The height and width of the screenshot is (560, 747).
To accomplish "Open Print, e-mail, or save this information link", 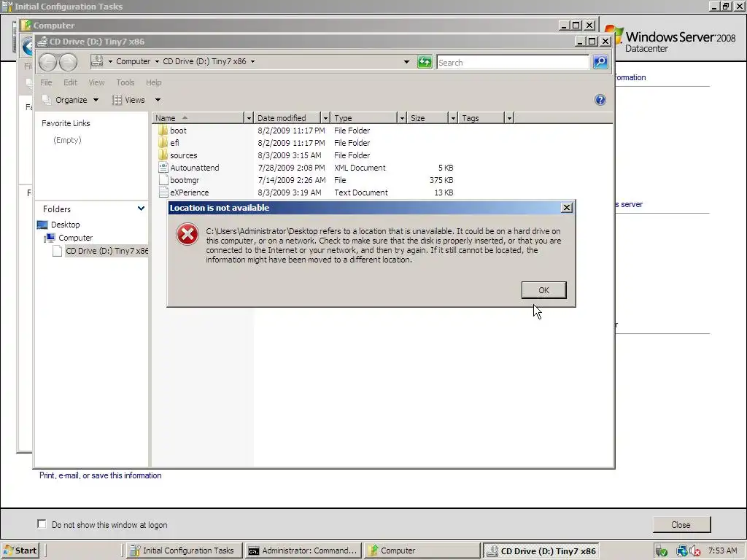I will [x=101, y=475].
